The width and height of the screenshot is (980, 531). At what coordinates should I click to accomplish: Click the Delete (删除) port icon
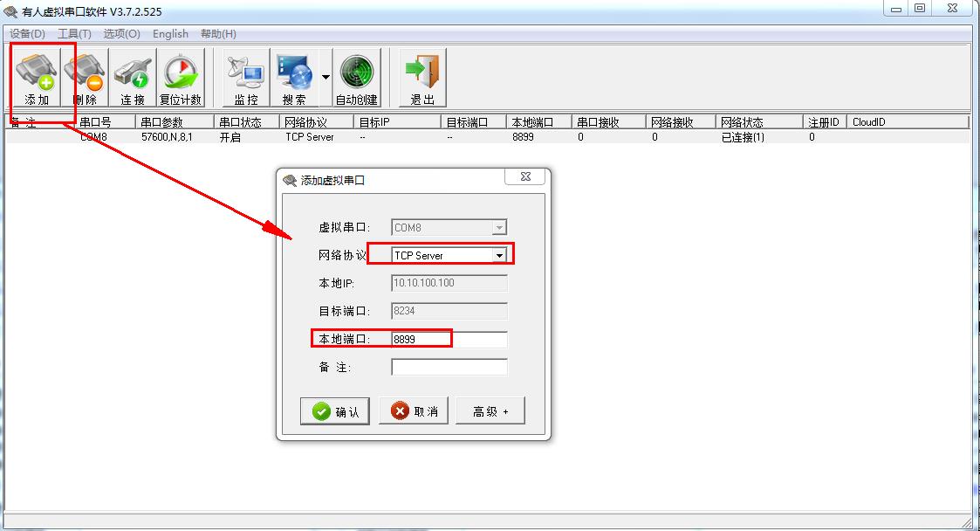coord(85,78)
